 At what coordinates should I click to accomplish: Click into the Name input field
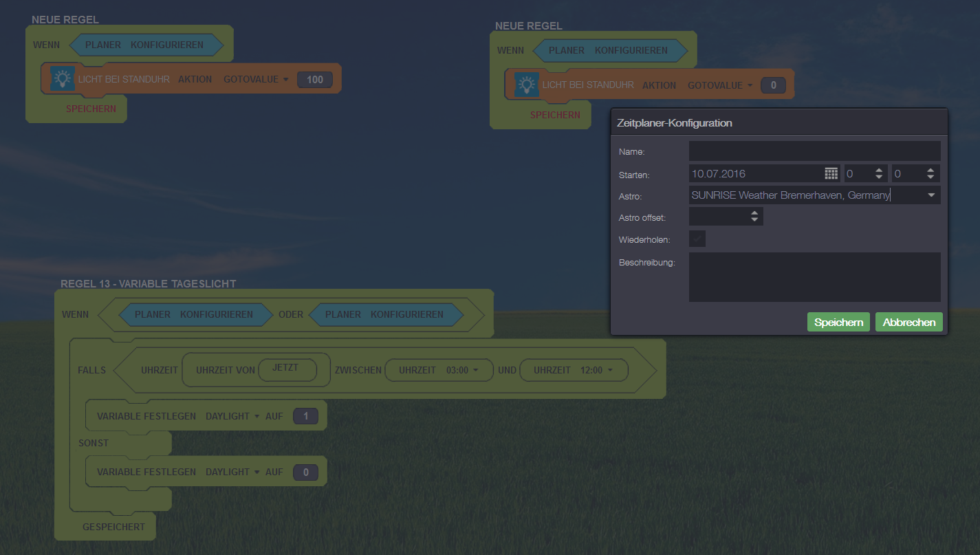pyautogui.click(x=814, y=151)
